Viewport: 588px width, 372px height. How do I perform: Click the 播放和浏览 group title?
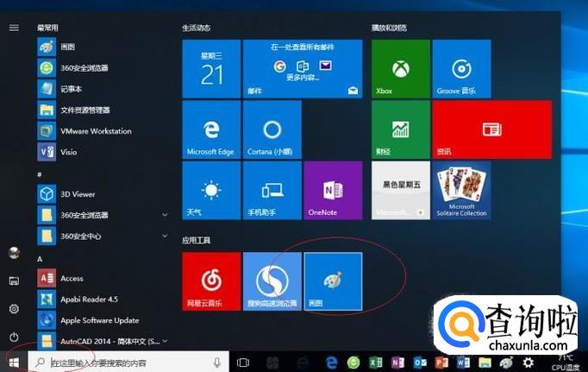click(389, 28)
